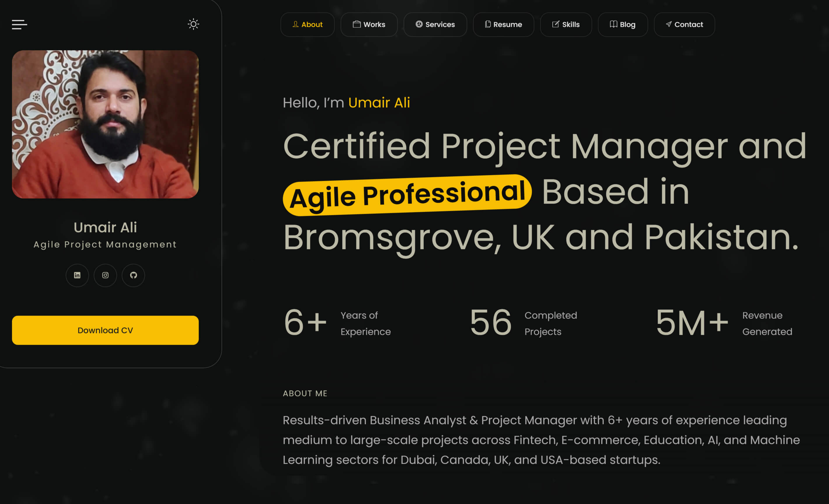Click the Results-driven Business Analyst paragraph
The width and height of the screenshot is (829, 504).
(541, 440)
